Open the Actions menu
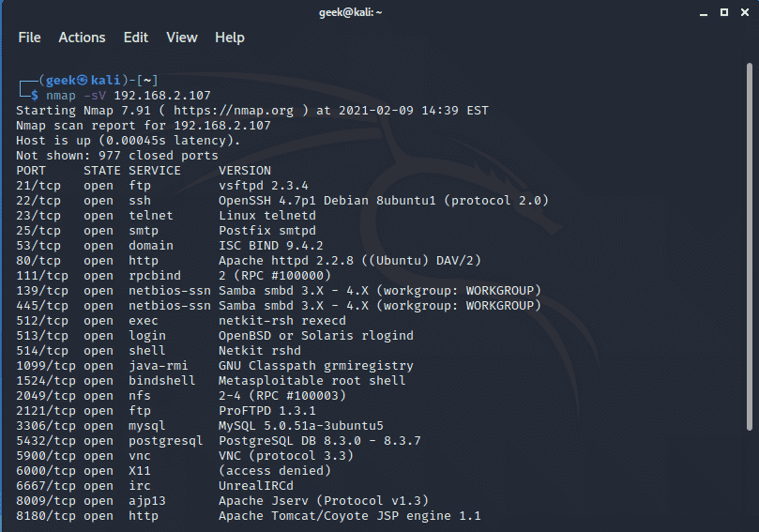Viewport: 759px width, 532px height. pos(82,38)
